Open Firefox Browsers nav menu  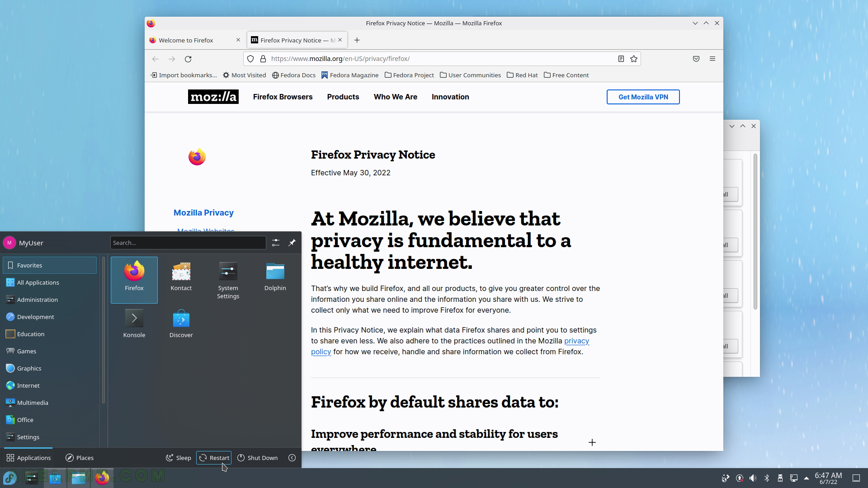(283, 97)
